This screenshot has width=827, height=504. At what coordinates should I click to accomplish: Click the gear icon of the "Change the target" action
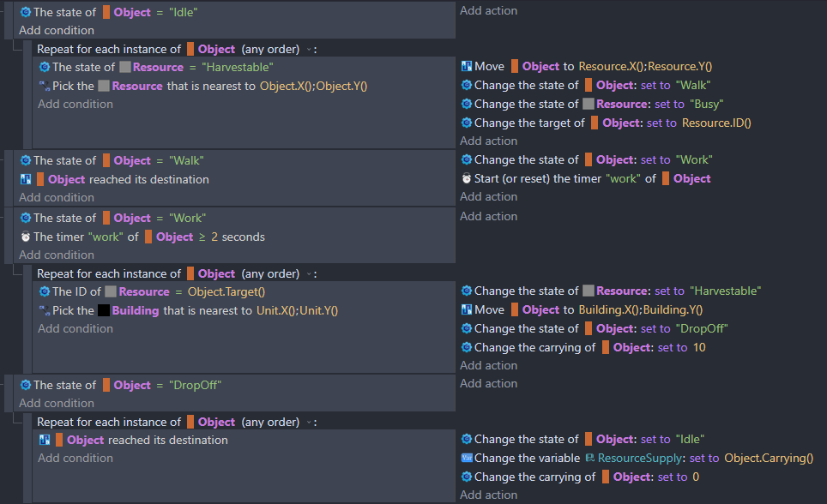click(x=467, y=123)
